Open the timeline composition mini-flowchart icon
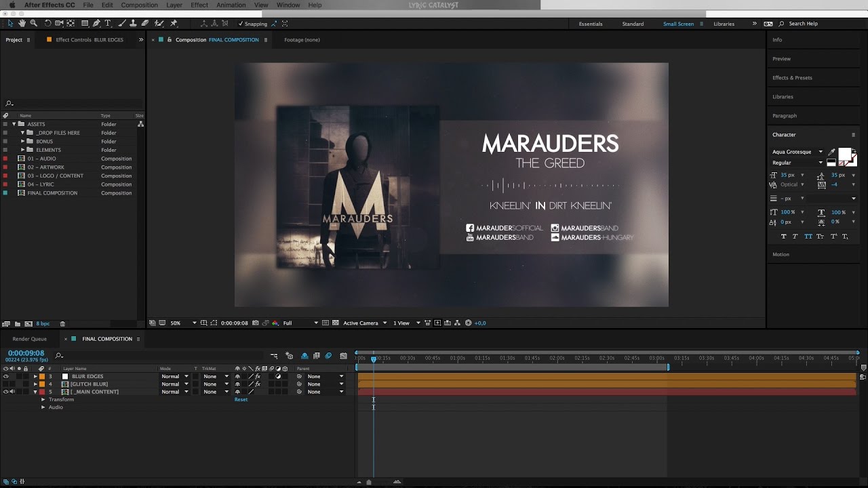 (274, 356)
